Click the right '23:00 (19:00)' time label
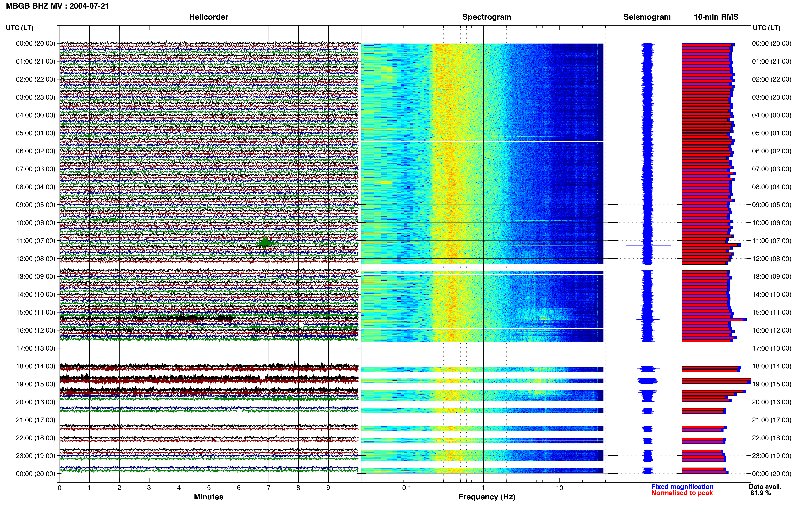This screenshot has height=508, width=812. 772,456
